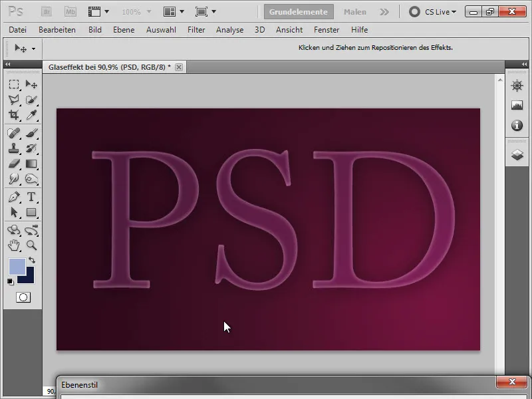This screenshot has width=532, height=399.
Task: Open the 3D menu
Action: tap(260, 30)
